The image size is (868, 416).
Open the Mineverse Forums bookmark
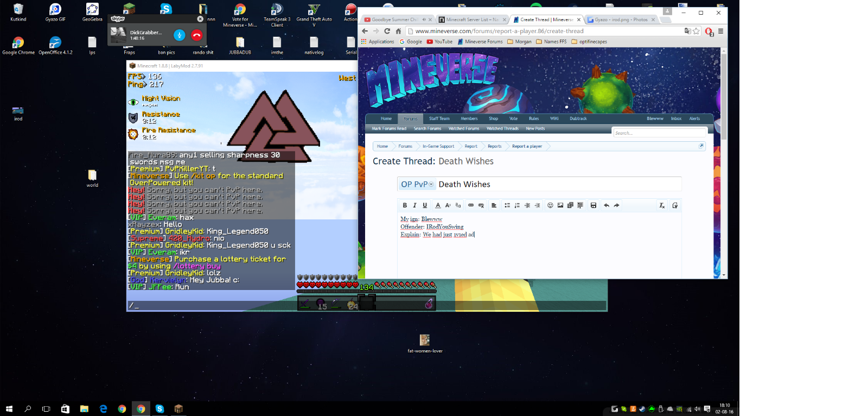480,41
